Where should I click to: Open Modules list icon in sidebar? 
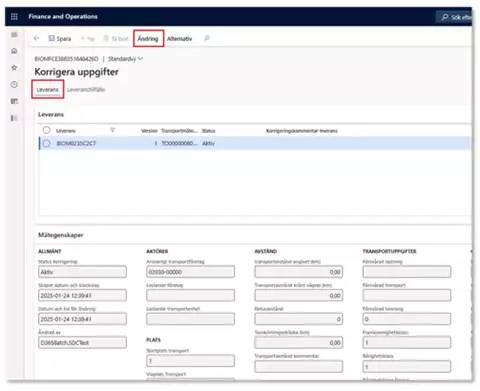coord(14,118)
